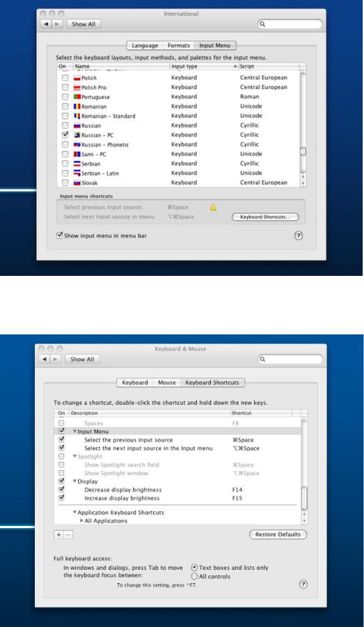The image size is (364, 627).
Task: Click the Restore Defaults button
Action: click(278, 534)
